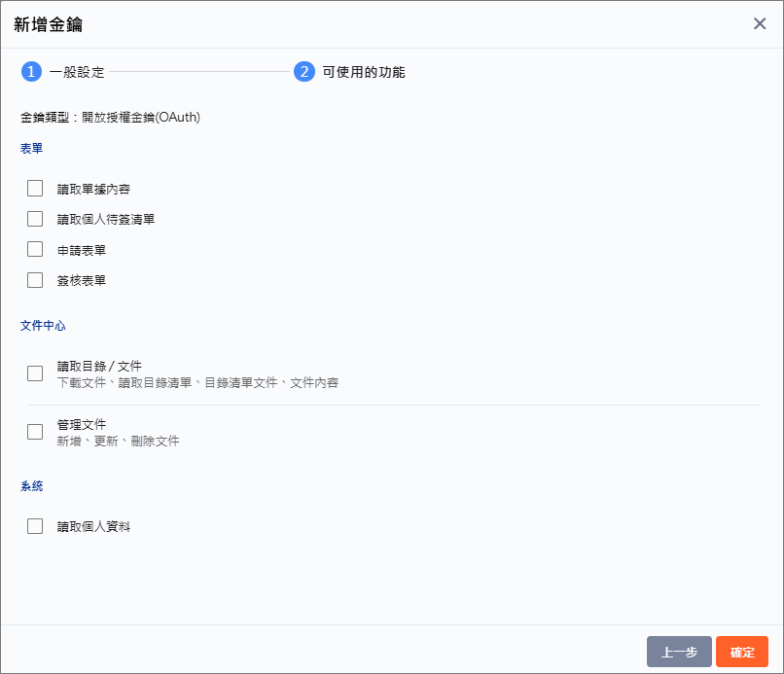The image size is (784, 674).
Task: Click the 新增、更新、刪除文件 description text
Action: pos(118,442)
